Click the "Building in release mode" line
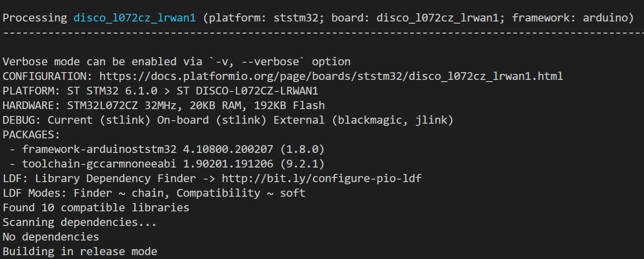The width and height of the screenshot is (644, 259). [x=80, y=252]
